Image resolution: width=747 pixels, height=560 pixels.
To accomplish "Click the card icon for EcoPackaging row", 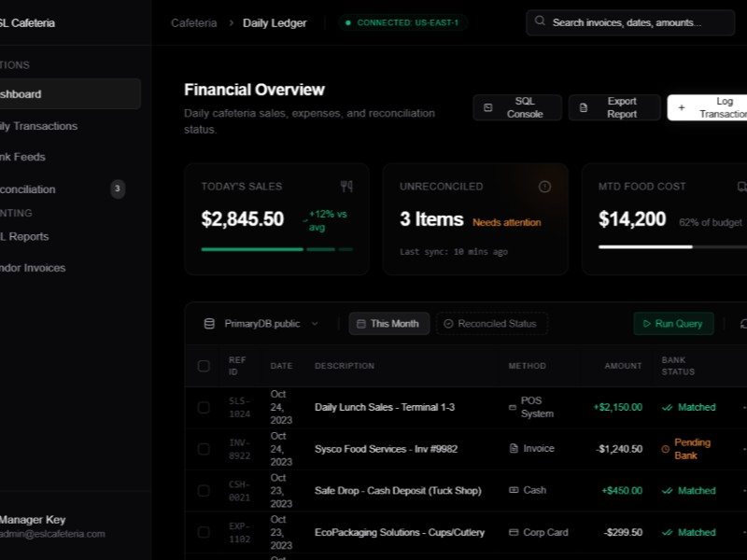I will [514, 532].
